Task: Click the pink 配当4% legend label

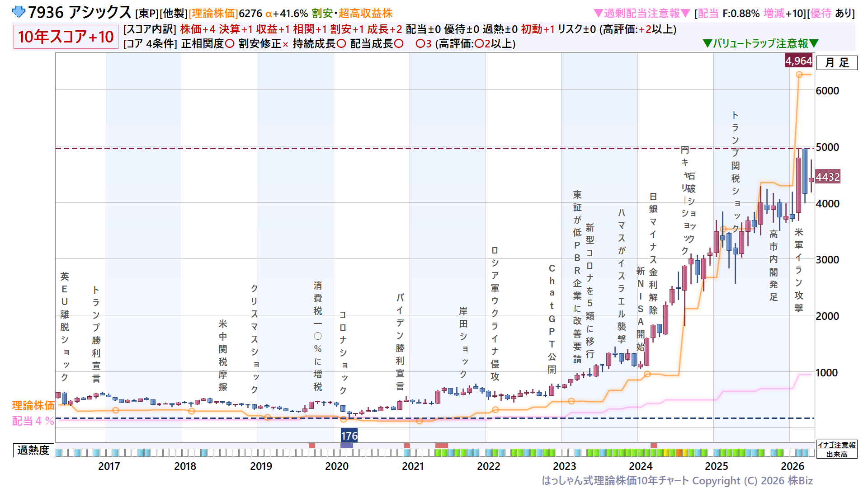Action: (x=33, y=421)
